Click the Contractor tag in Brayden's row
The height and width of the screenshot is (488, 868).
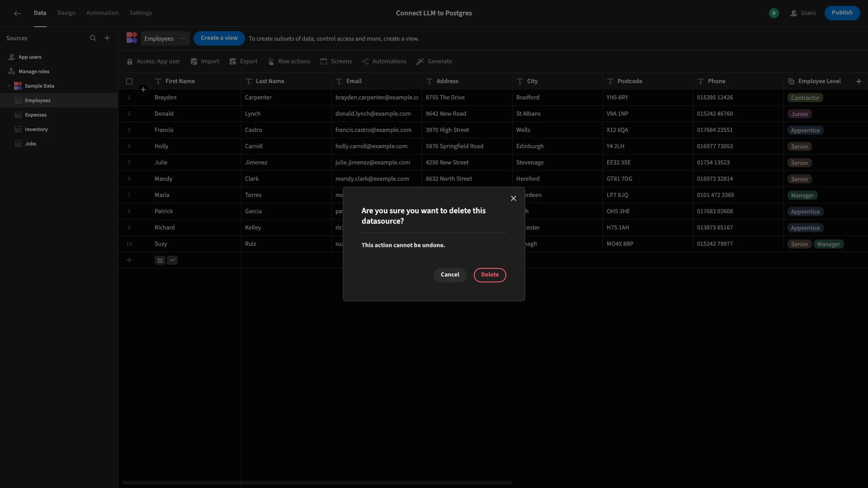click(x=805, y=98)
